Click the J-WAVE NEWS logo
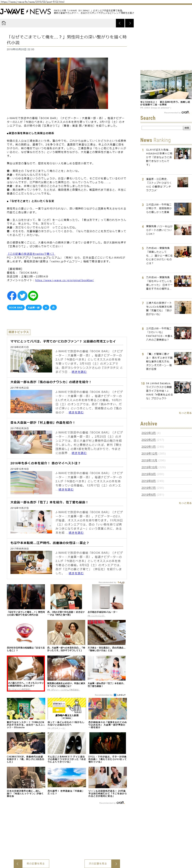 (x=26, y=12)
